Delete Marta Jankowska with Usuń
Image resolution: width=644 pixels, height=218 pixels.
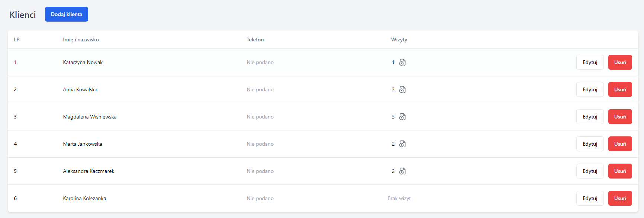[620, 144]
